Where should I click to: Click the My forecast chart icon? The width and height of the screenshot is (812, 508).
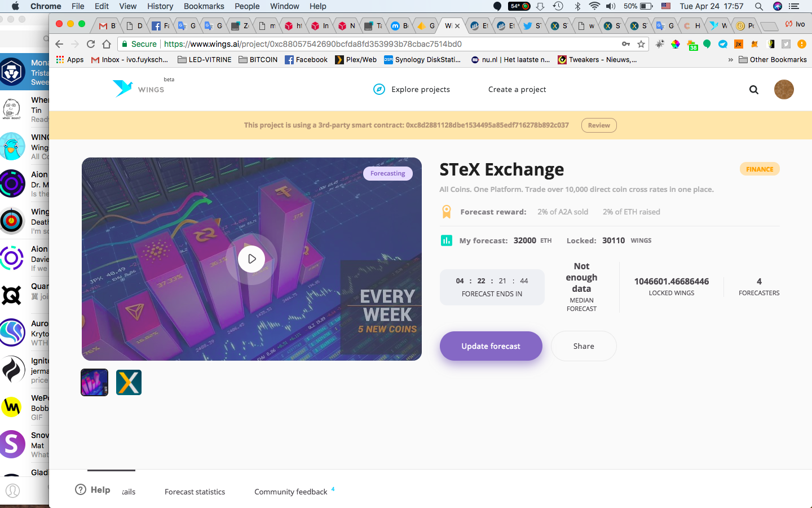(x=446, y=240)
